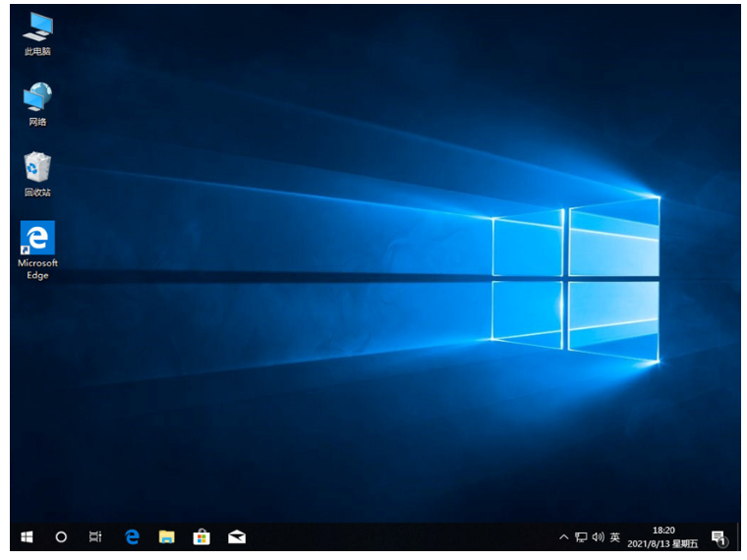Open Cortana search circle on taskbar
The image size is (747, 560).
click(61, 536)
